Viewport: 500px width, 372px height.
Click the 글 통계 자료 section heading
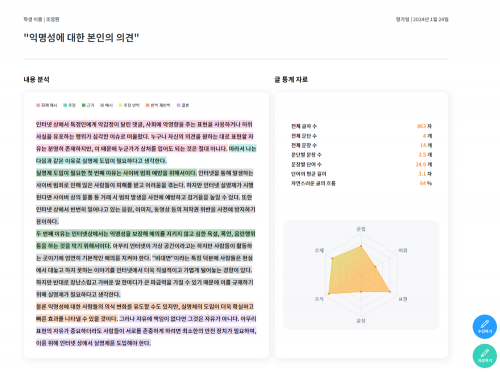click(291, 80)
